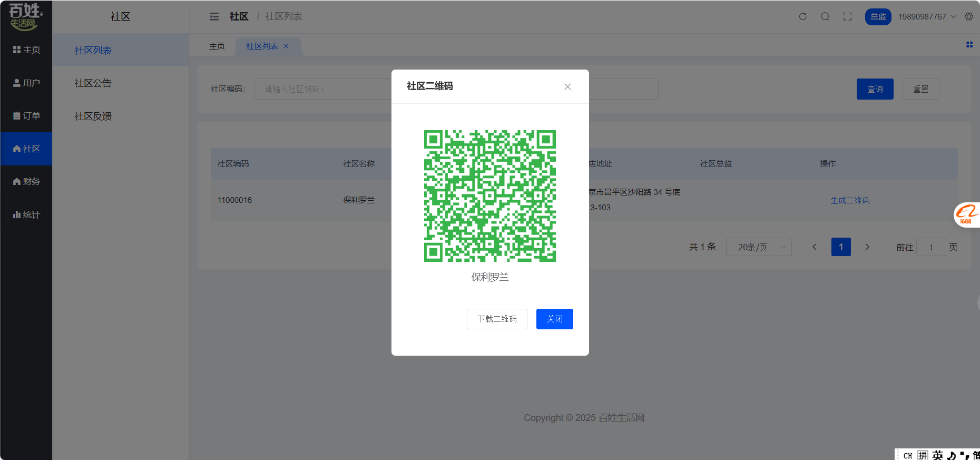Image resolution: width=980 pixels, height=460 pixels.
Task: Download the QR code via 下载二维码
Action: click(x=497, y=319)
